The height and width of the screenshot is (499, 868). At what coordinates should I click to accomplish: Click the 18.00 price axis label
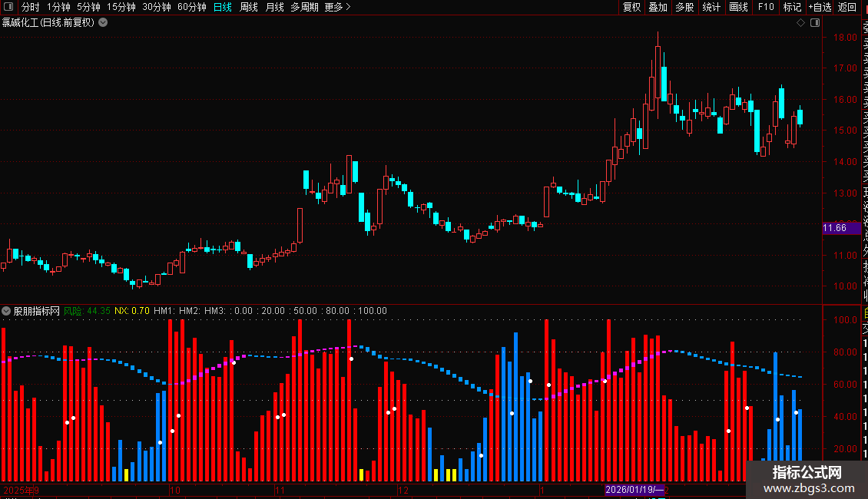(x=845, y=37)
